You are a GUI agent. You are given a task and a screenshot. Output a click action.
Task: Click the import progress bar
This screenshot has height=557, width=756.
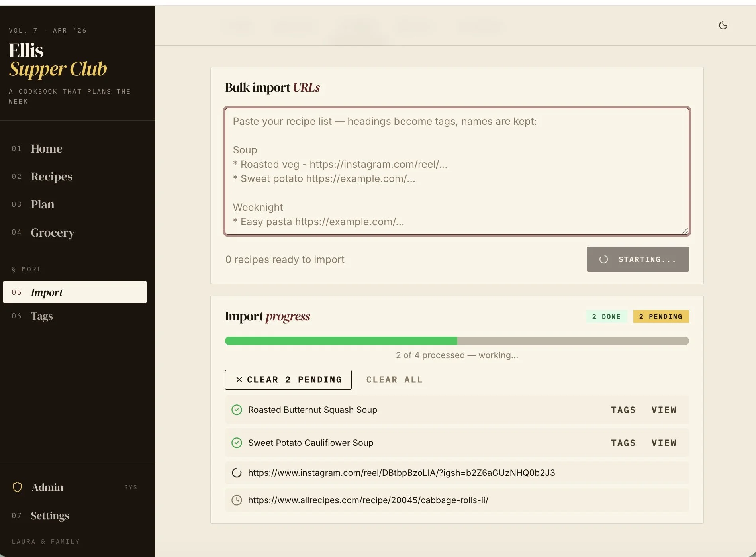(x=457, y=341)
